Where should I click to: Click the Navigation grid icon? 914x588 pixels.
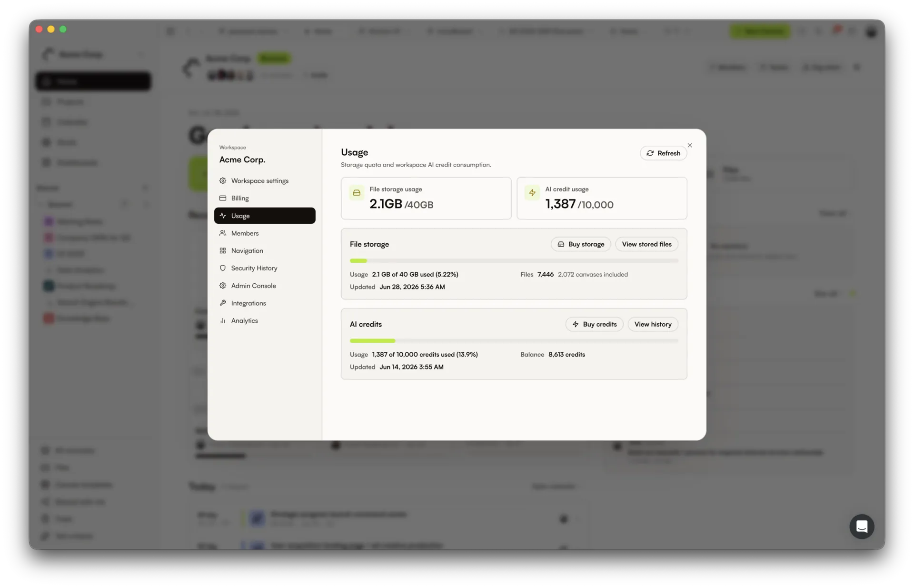click(x=223, y=250)
